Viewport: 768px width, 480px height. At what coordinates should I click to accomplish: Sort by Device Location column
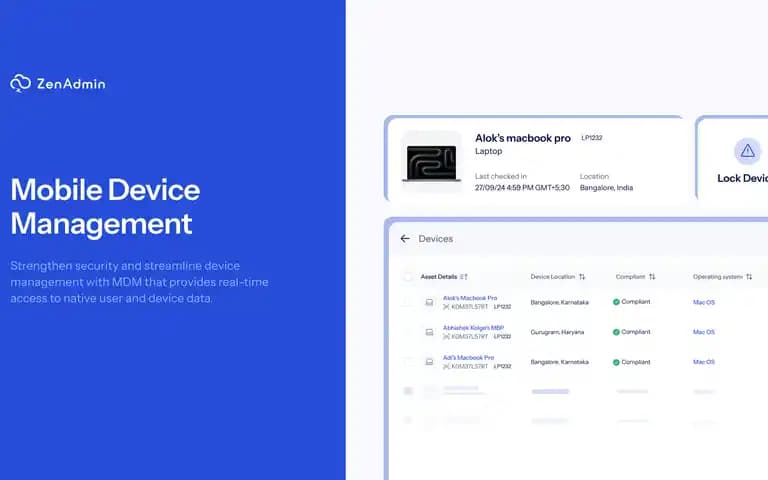click(x=582, y=277)
